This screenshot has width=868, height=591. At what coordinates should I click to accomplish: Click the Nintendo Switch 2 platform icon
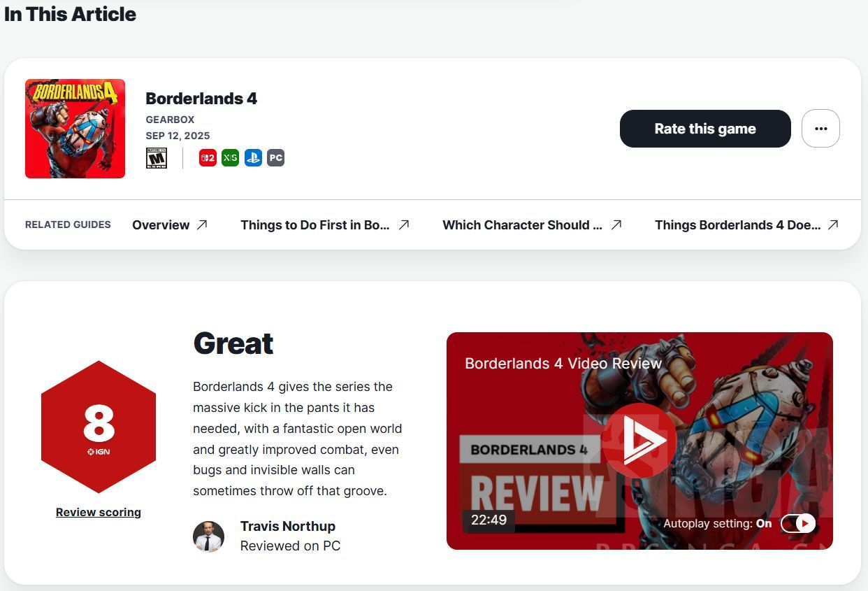[x=208, y=158]
